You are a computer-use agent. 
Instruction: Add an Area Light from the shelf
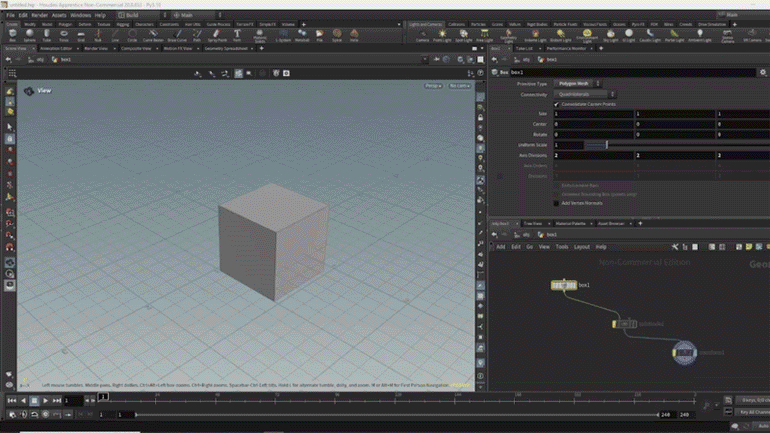(484, 35)
